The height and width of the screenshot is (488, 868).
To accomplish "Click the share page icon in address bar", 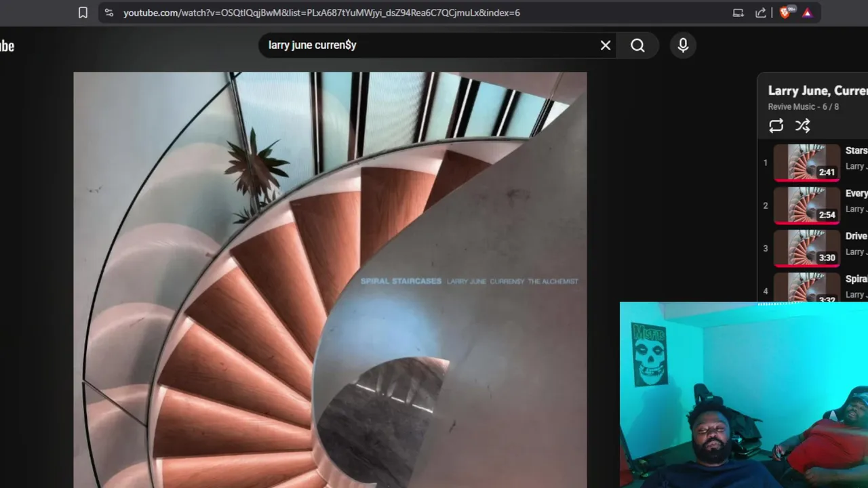I will 761,12.
